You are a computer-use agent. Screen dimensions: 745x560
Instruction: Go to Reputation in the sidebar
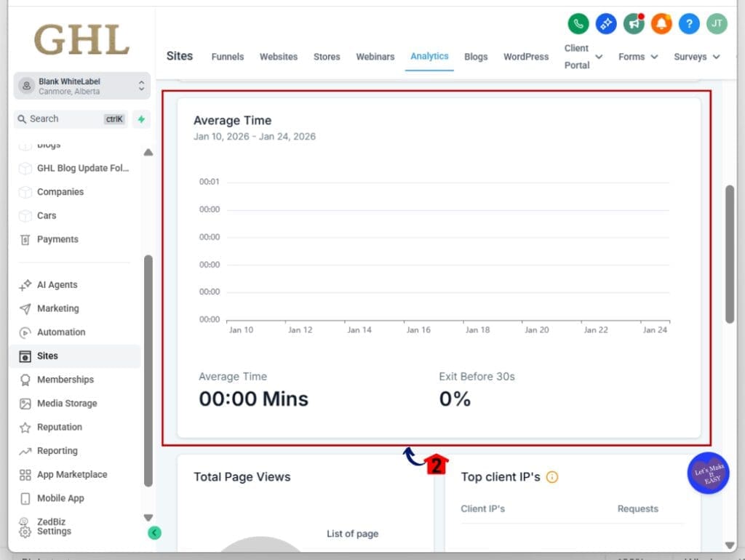(x=60, y=428)
